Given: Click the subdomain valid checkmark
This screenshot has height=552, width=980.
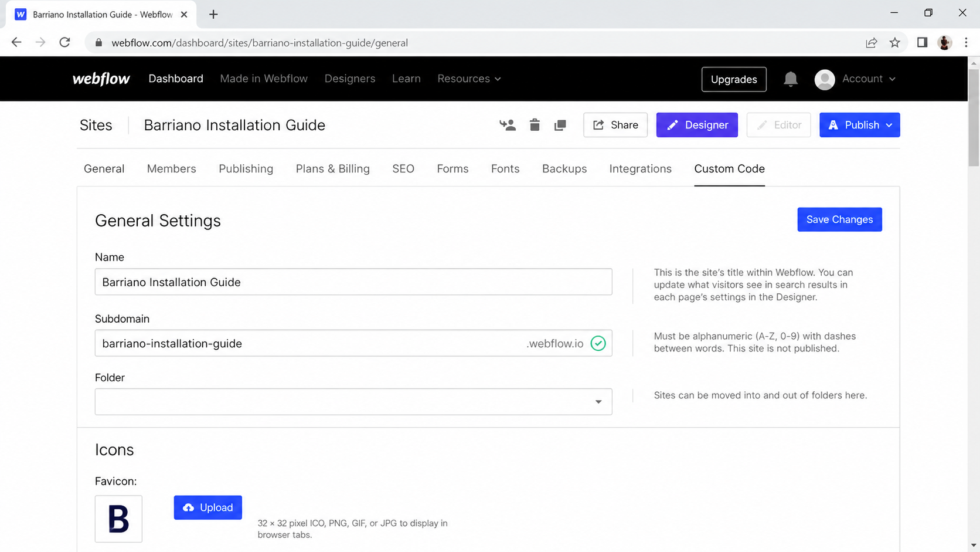Looking at the screenshot, I should coord(598,343).
